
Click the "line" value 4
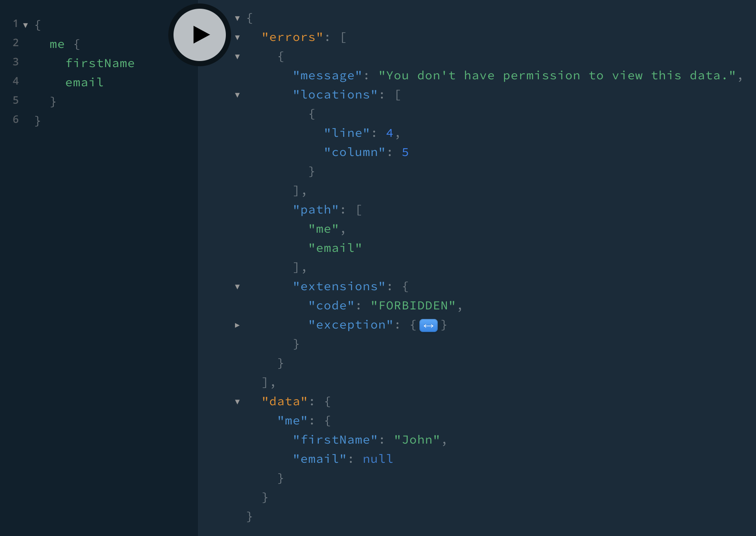389,133
